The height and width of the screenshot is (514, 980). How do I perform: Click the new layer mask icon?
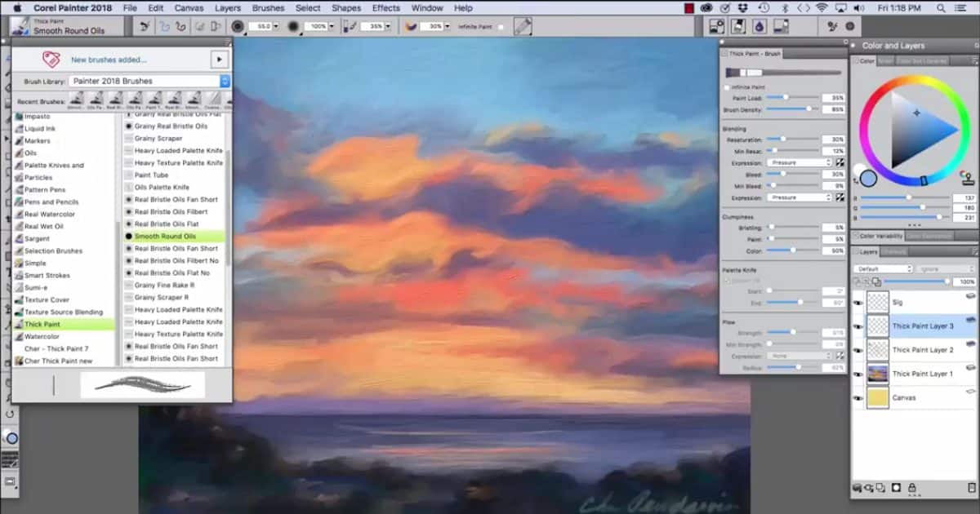click(896, 488)
